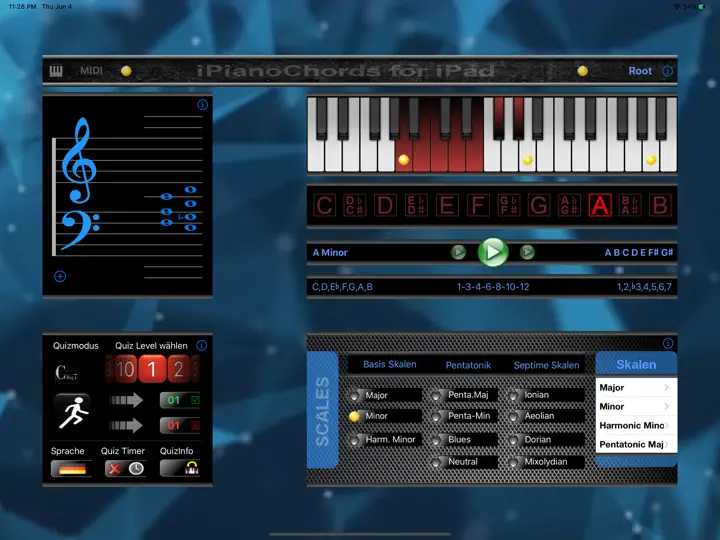
Task: Select the Harm. Minor radio button
Action: pyautogui.click(x=354, y=440)
